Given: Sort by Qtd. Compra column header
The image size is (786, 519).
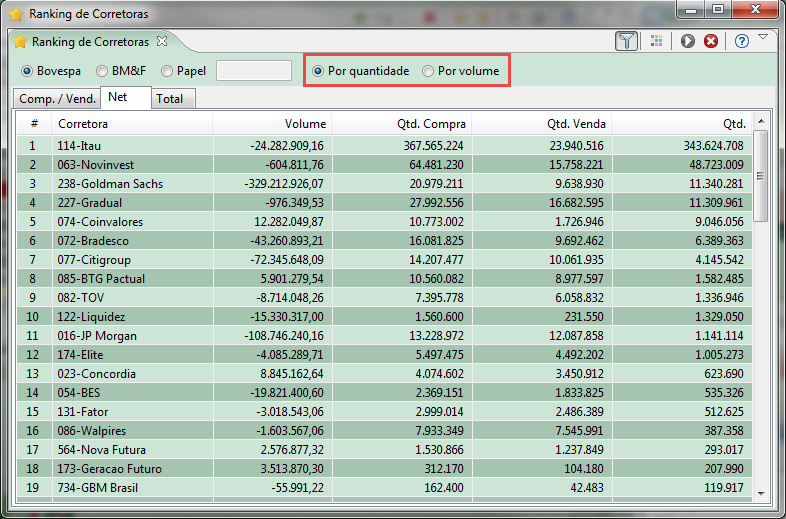Looking at the screenshot, I should (x=402, y=123).
